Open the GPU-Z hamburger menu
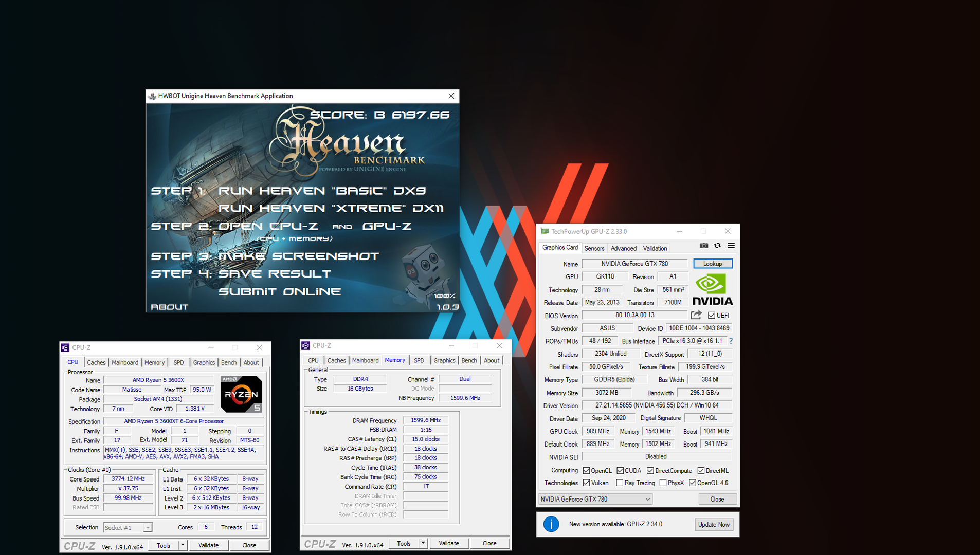This screenshot has width=980, height=555. coord(731,246)
